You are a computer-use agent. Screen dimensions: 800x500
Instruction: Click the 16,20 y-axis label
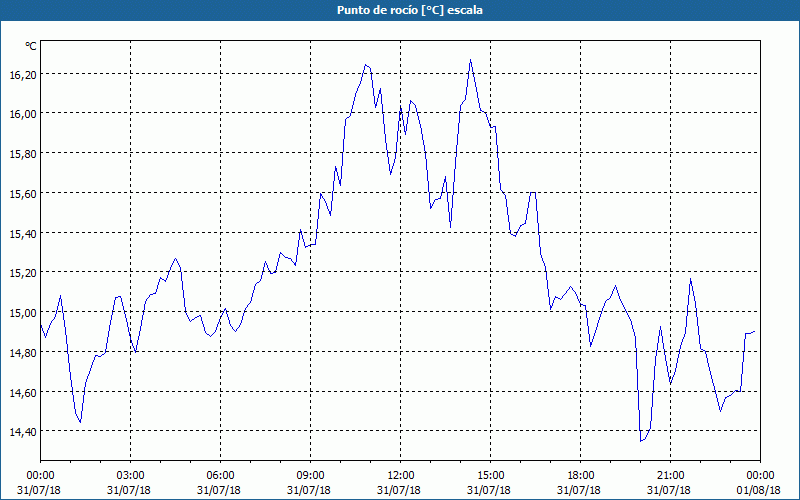23,75
